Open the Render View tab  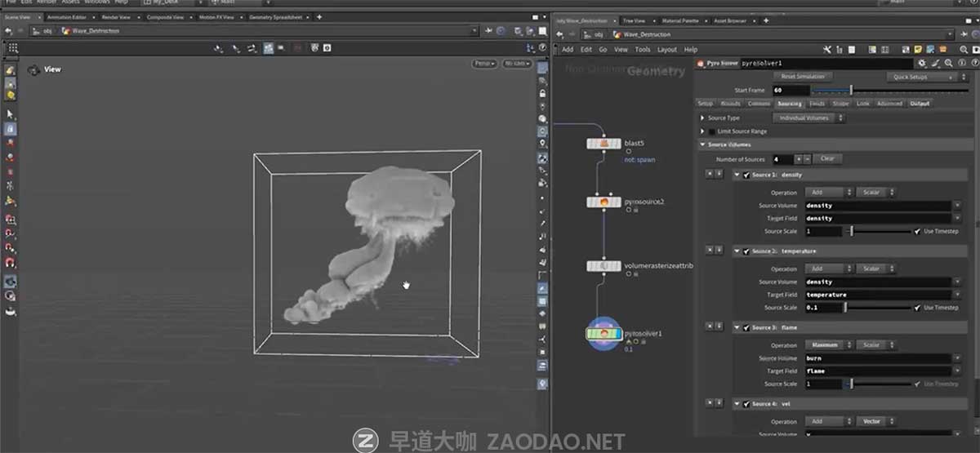pyautogui.click(x=115, y=16)
